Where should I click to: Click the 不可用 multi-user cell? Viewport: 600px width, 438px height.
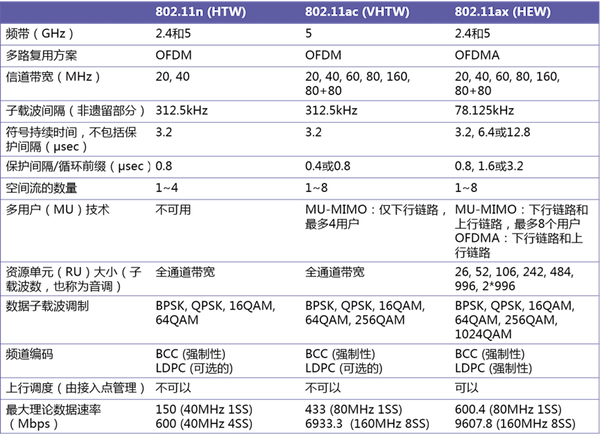tap(173, 210)
